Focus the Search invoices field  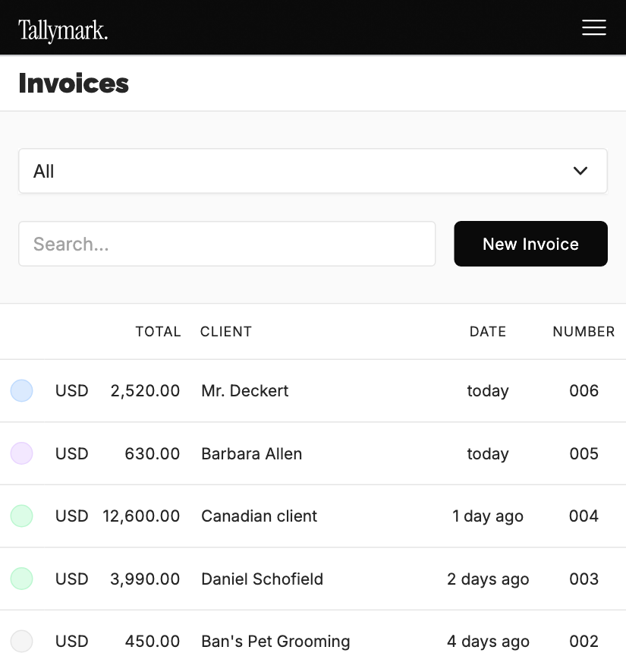(x=227, y=244)
